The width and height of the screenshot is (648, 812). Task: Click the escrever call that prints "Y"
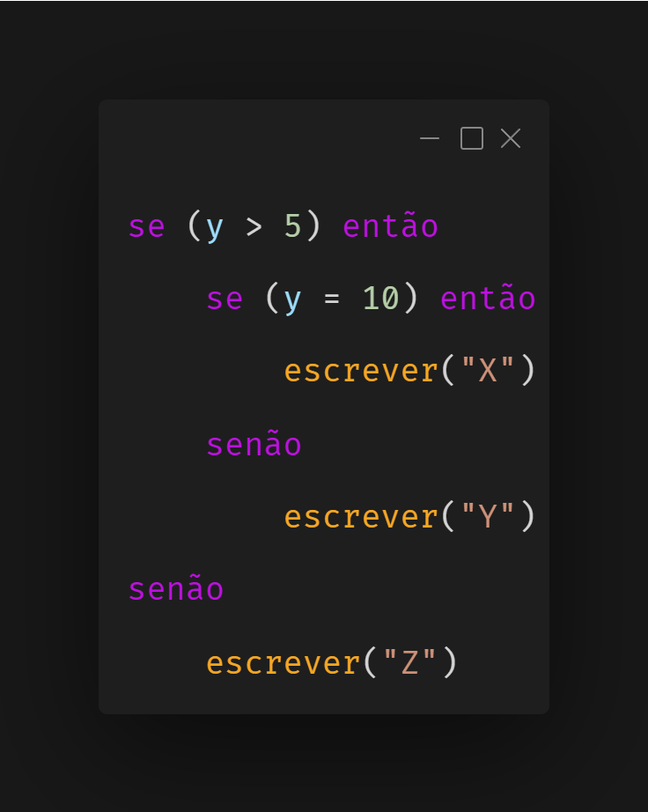[361, 517]
